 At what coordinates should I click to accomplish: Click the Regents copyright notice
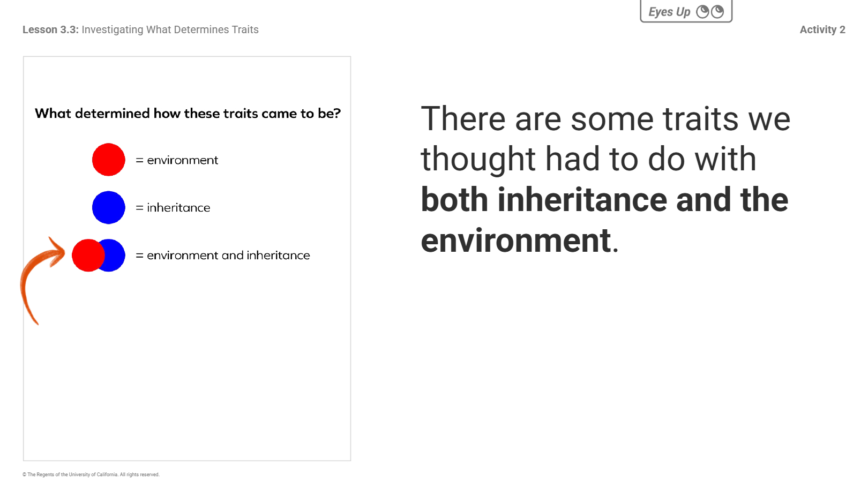(x=91, y=475)
